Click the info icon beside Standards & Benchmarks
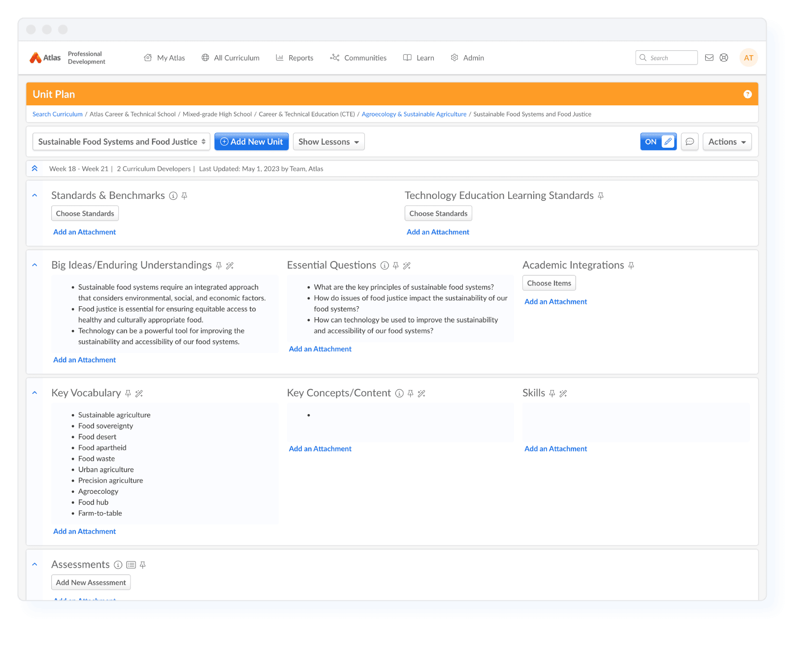The width and height of the screenshot is (812, 646). [x=173, y=196]
